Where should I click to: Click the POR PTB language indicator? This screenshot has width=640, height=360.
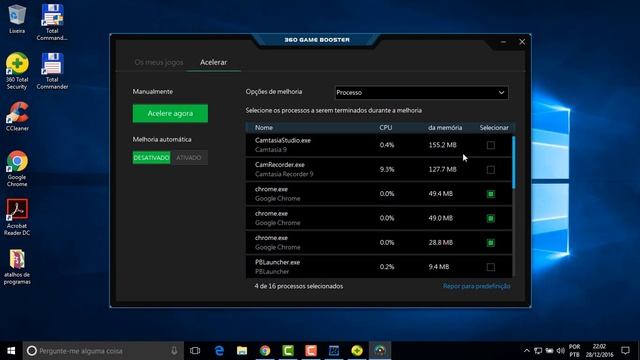pos(574,351)
